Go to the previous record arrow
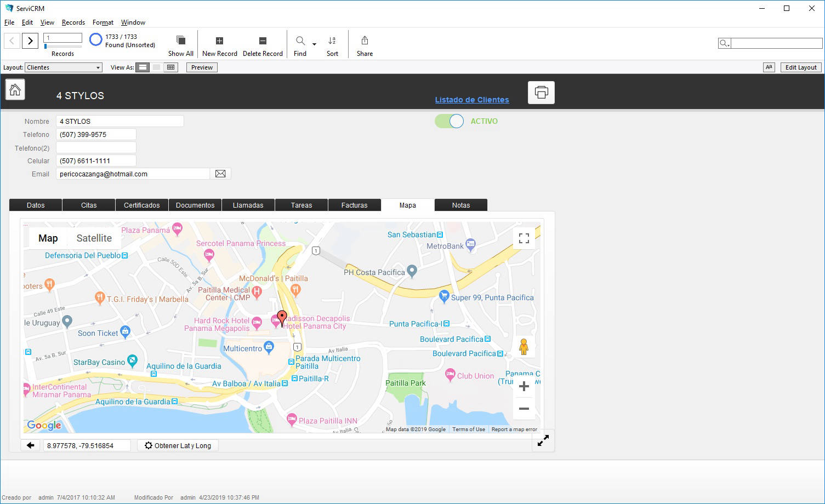This screenshot has height=504, width=825. 12,41
